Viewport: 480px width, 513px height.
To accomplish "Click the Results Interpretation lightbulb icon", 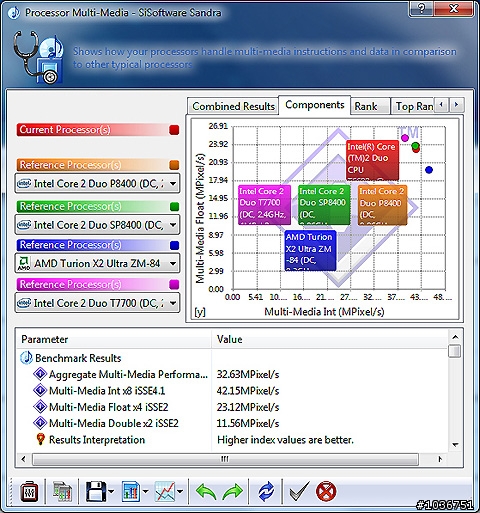I will pyautogui.click(x=40, y=439).
